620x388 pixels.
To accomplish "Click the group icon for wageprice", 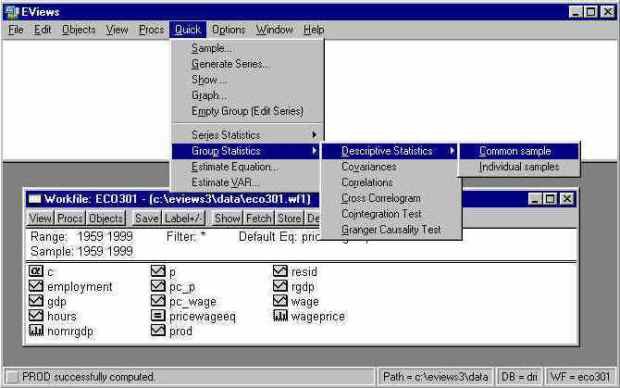I will click(x=280, y=315).
